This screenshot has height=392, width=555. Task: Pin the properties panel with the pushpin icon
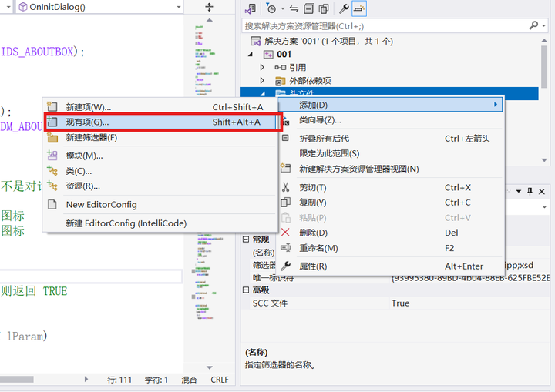pos(530,192)
